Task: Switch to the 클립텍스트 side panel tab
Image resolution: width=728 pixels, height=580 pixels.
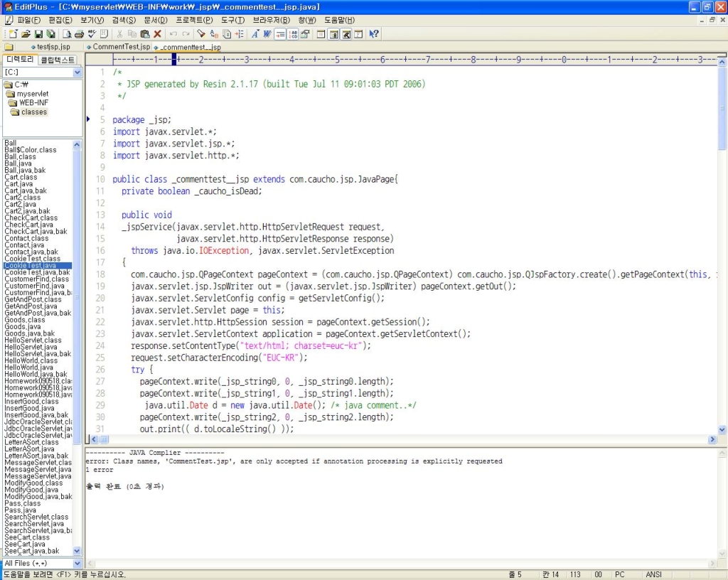Action: (57, 60)
